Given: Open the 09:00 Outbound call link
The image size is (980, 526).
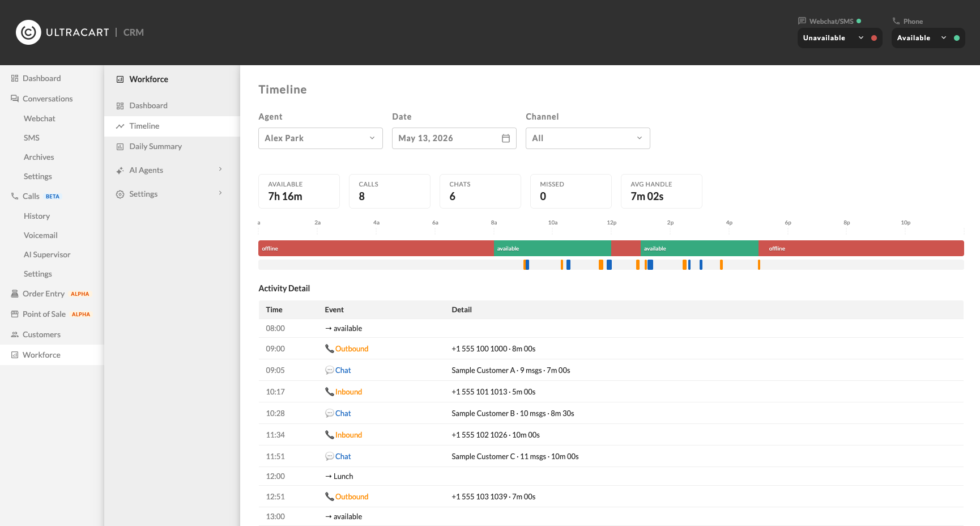Looking at the screenshot, I should coord(352,349).
